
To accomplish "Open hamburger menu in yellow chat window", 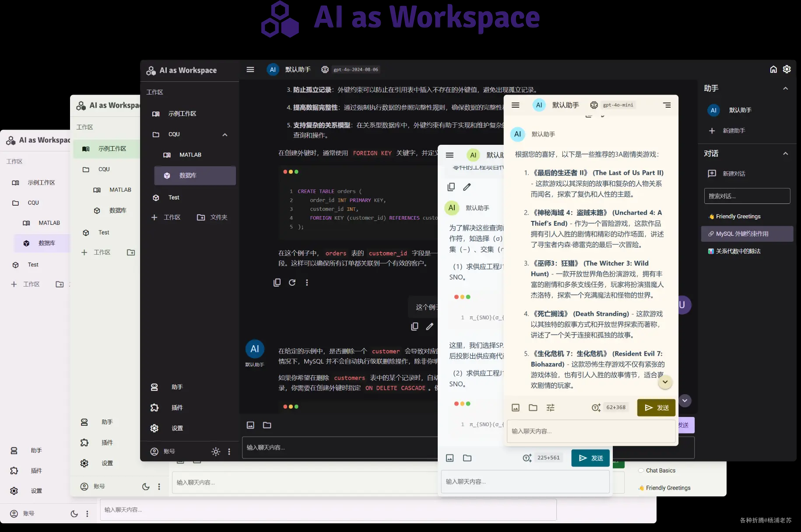I will point(516,105).
